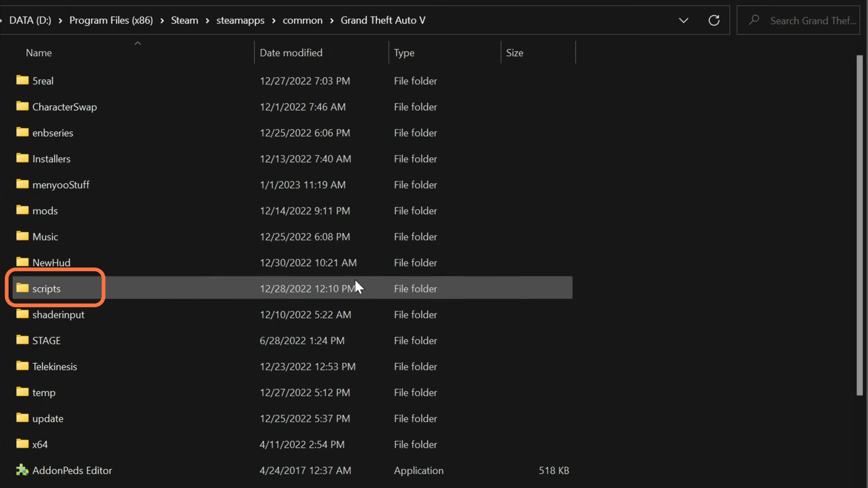The height and width of the screenshot is (488, 868).
Task: Click the CharacterSwap folder icon
Action: pyautogui.click(x=22, y=106)
